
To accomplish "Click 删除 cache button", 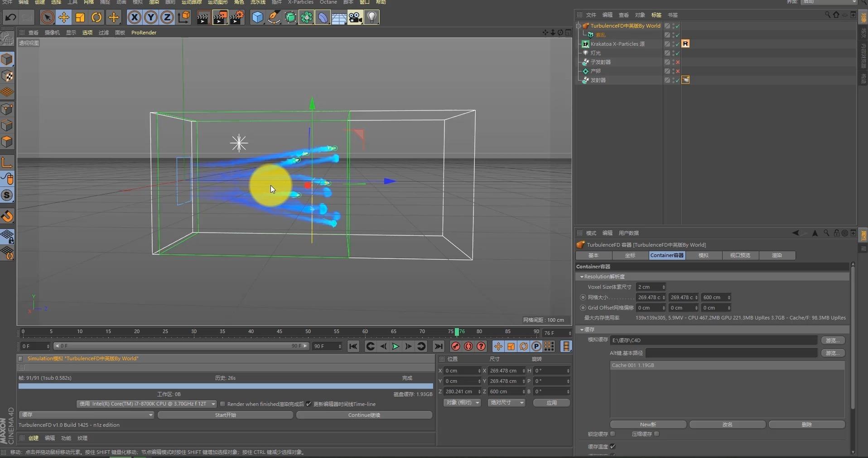I will click(x=807, y=424).
